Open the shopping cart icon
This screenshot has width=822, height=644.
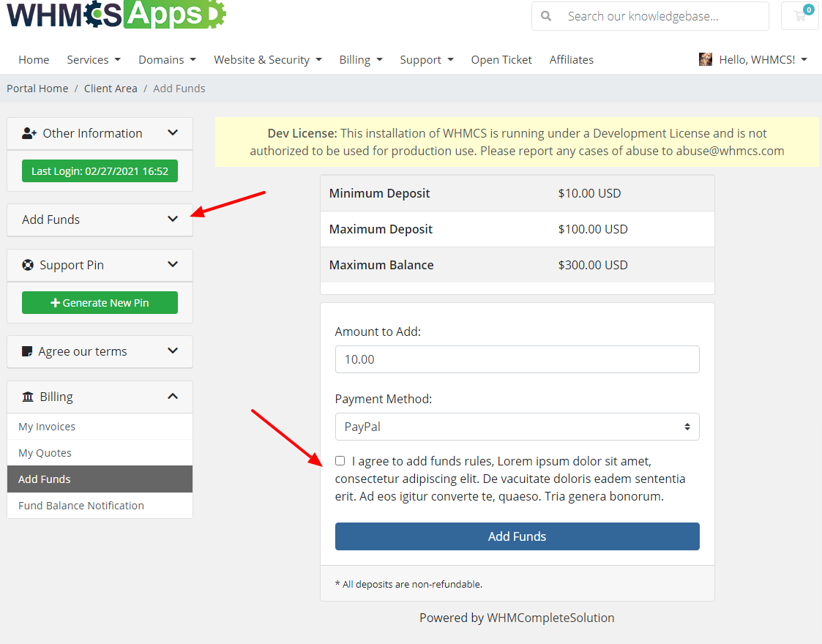point(800,15)
